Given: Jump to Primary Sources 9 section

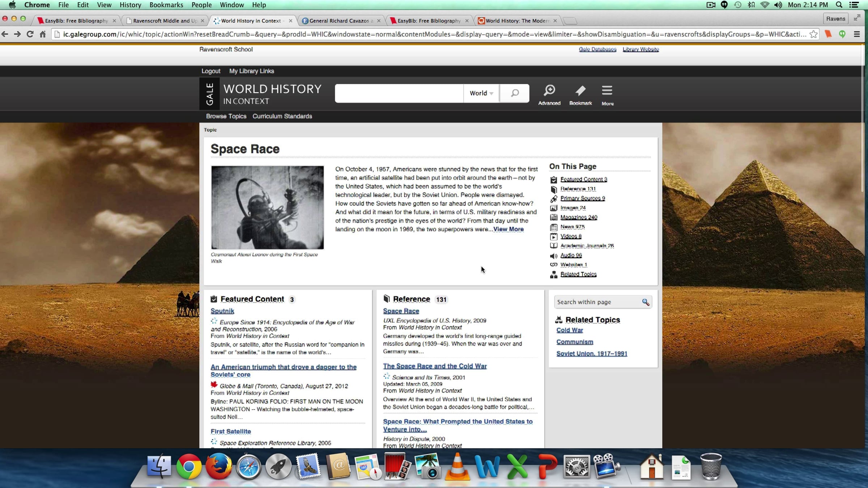Looking at the screenshot, I should coord(582,198).
